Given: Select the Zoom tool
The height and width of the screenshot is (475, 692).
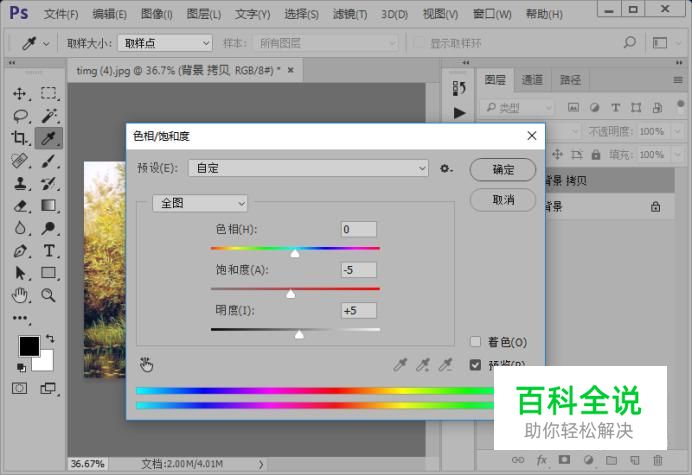Looking at the screenshot, I should pos(49,295).
